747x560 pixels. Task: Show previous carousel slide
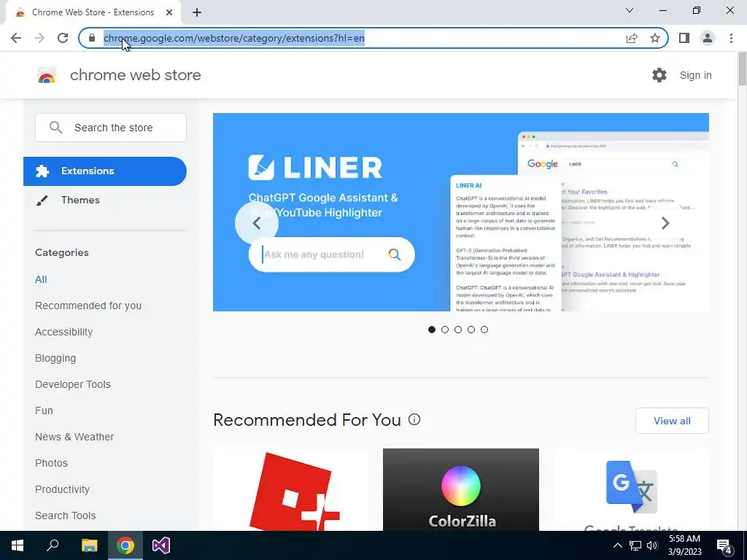click(256, 223)
